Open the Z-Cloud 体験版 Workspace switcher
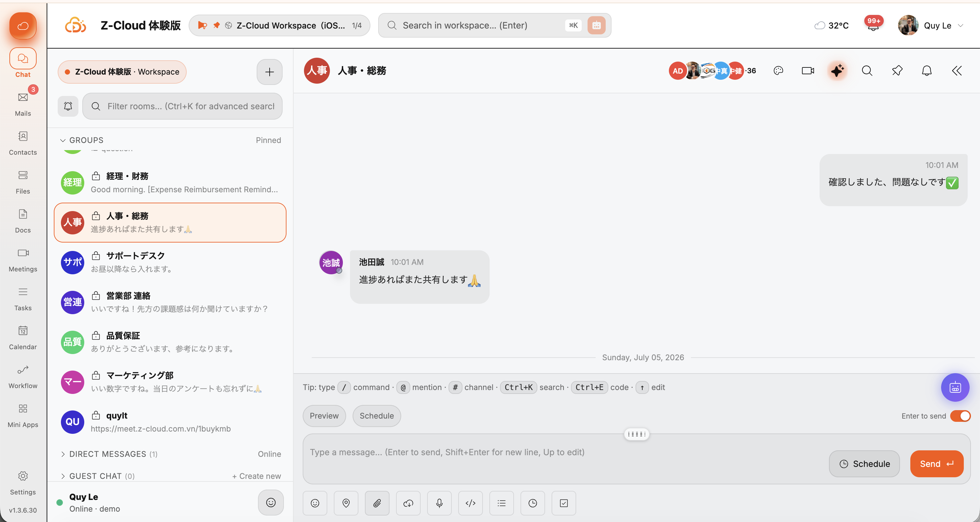The height and width of the screenshot is (522, 980). [x=122, y=72]
